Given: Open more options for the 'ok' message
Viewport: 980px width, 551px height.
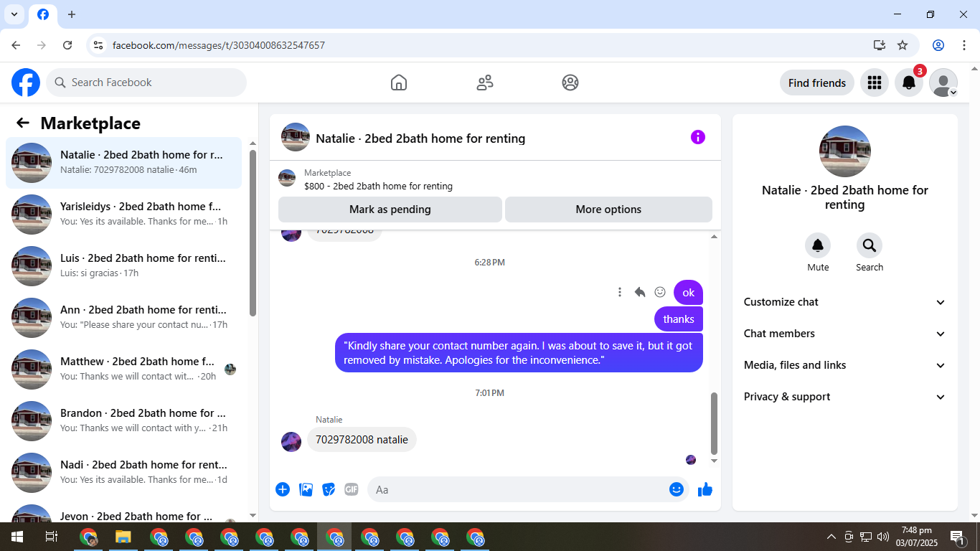Looking at the screenshot, I should click(620, 292).
